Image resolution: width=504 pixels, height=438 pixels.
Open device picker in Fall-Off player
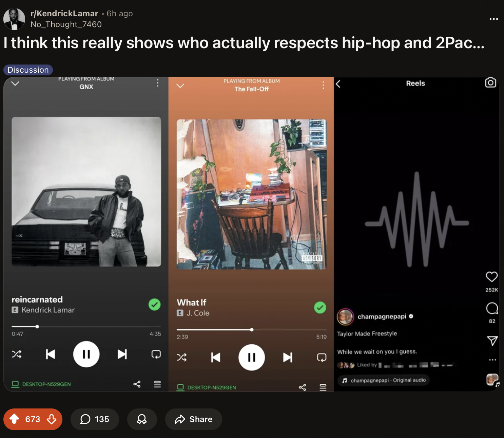click(207, 387)
